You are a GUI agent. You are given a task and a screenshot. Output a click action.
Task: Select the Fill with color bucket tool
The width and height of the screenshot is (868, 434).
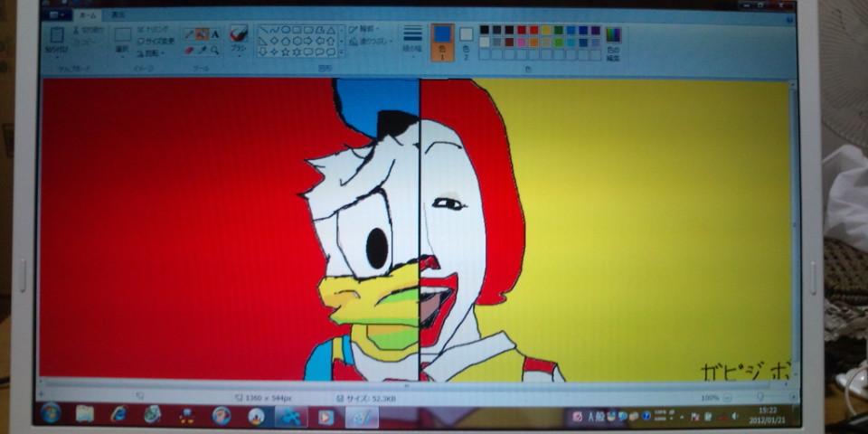tap(202, 34)
